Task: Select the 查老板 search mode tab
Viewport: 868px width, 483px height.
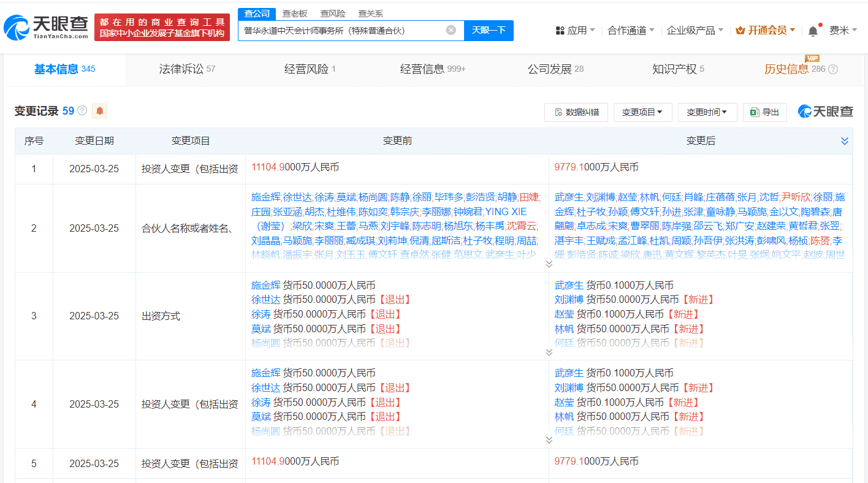Action: click(x=294, y=13)
